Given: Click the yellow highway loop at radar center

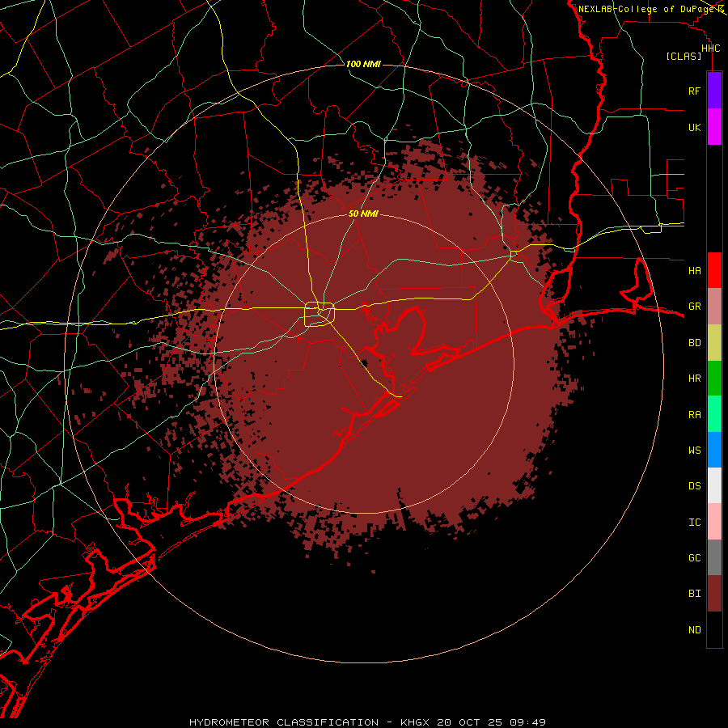Looking at the screenshot, I should 320,315.
